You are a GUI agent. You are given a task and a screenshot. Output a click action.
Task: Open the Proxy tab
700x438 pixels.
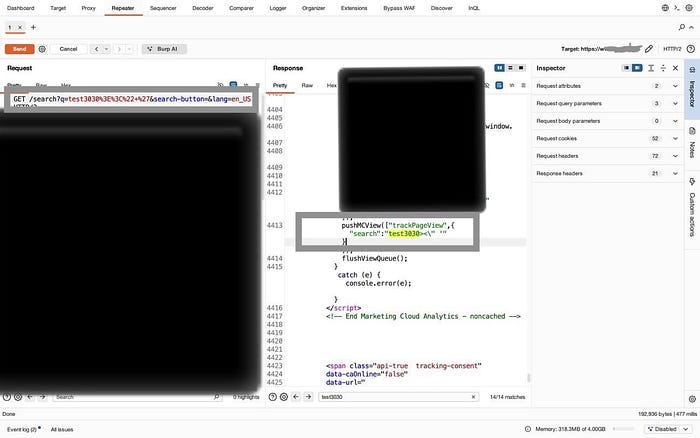(88, 8)
